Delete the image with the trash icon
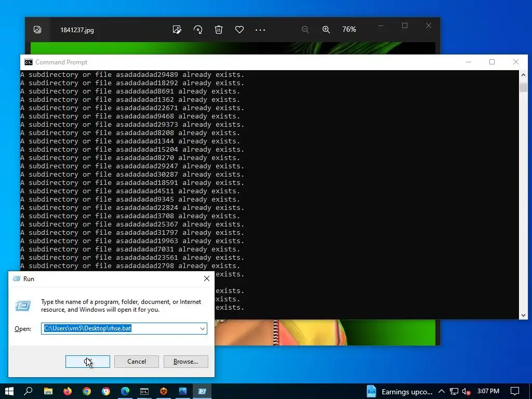The height and width of the screenshot is (399, 532). pyautogui.click(x=219, y=30)
